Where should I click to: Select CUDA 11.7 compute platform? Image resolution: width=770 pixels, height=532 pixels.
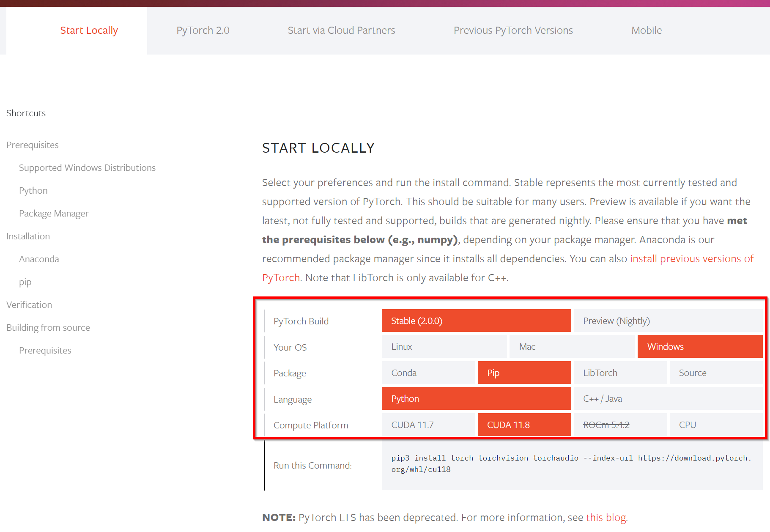tap(428, 425)
